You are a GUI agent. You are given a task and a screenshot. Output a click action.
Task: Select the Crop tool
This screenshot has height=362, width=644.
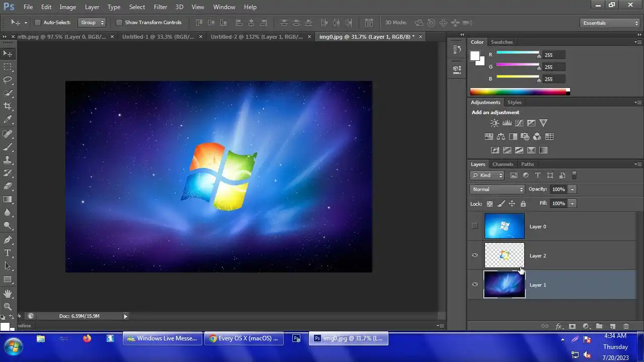coord(8,106)
